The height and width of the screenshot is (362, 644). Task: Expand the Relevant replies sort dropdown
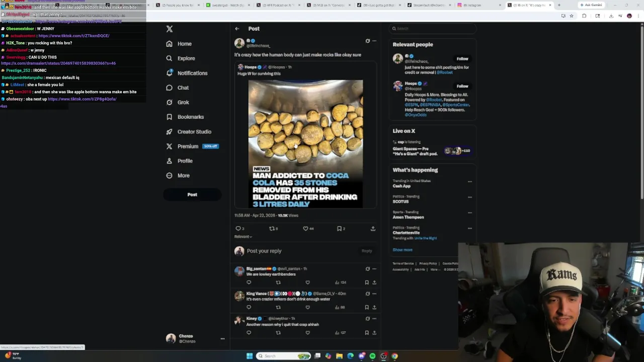pyautogui.click(x=243, y=236)
